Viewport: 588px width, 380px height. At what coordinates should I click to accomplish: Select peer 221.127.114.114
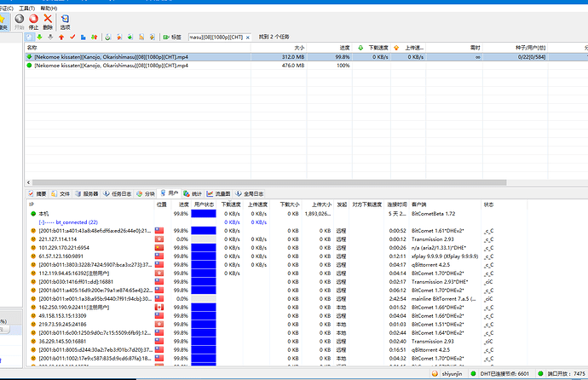(277, 239)
